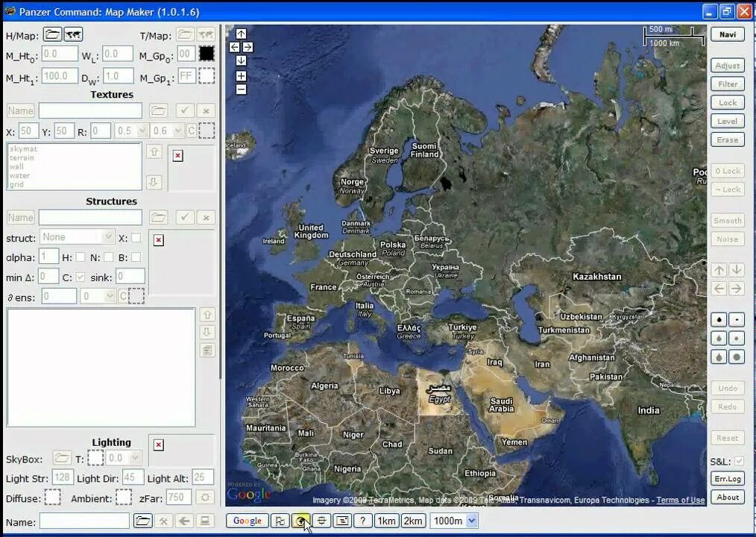This screenshot has width=756, height=537.
Task: Pan the map right with the right arrow
Action: 248,47
